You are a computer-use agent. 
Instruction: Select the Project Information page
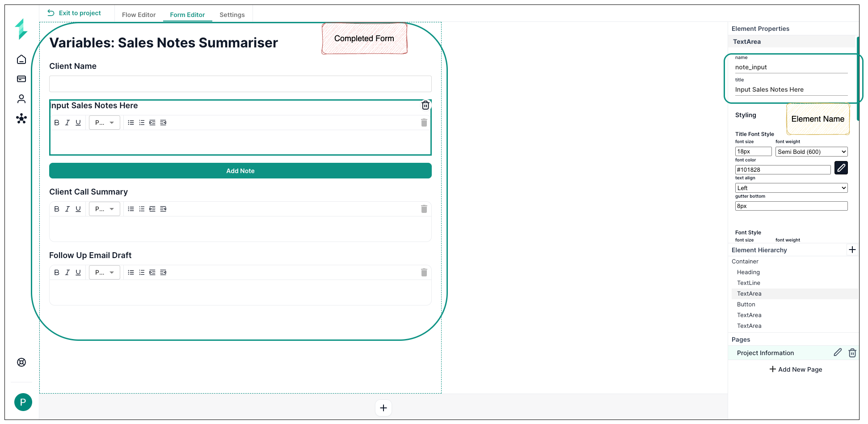(766, 353)
